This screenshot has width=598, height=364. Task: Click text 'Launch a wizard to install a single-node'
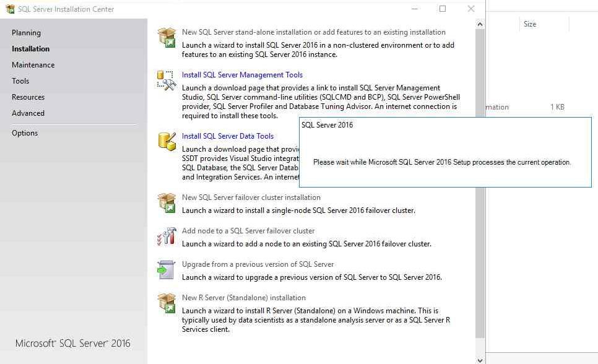tap(298, 210)
